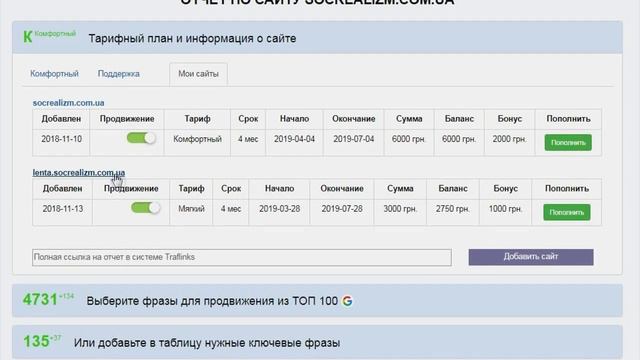The height and width of the screenshot is (360, 640).
Task: Click the 2000 грн. bonus cell
Action: [x=509, y=139]
